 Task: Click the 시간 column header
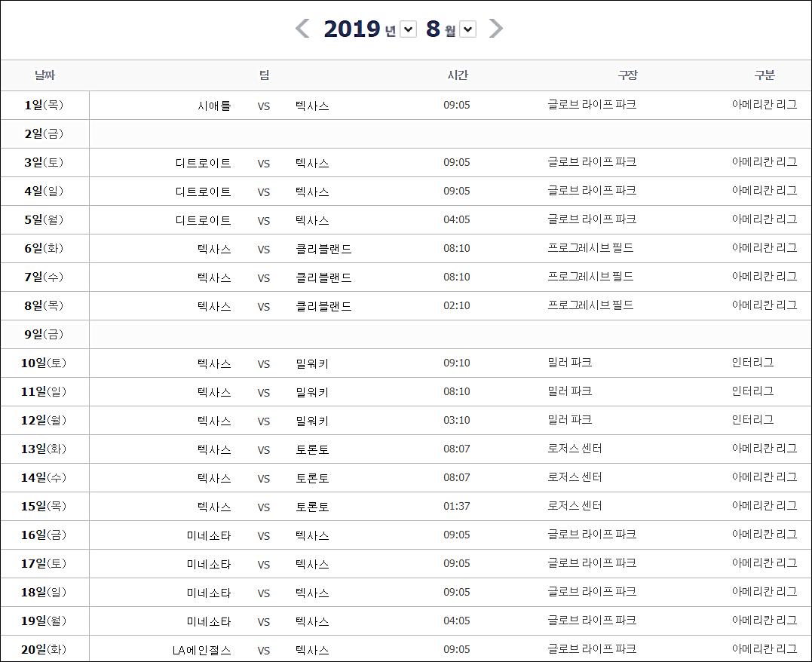[457, 75]
